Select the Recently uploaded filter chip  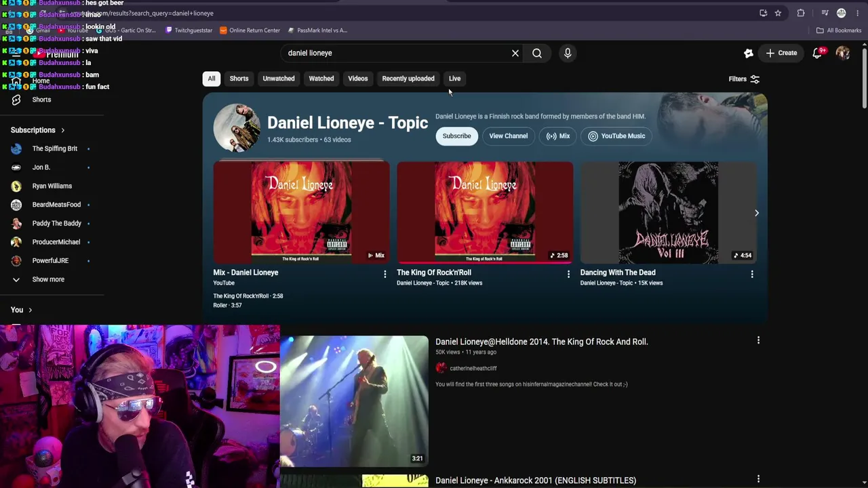pos(408,79)
